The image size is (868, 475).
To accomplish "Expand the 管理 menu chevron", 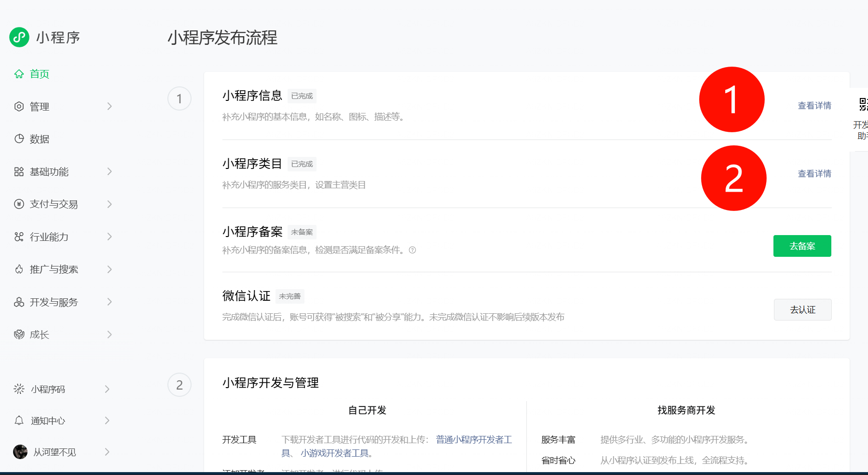I will (110, 106).
